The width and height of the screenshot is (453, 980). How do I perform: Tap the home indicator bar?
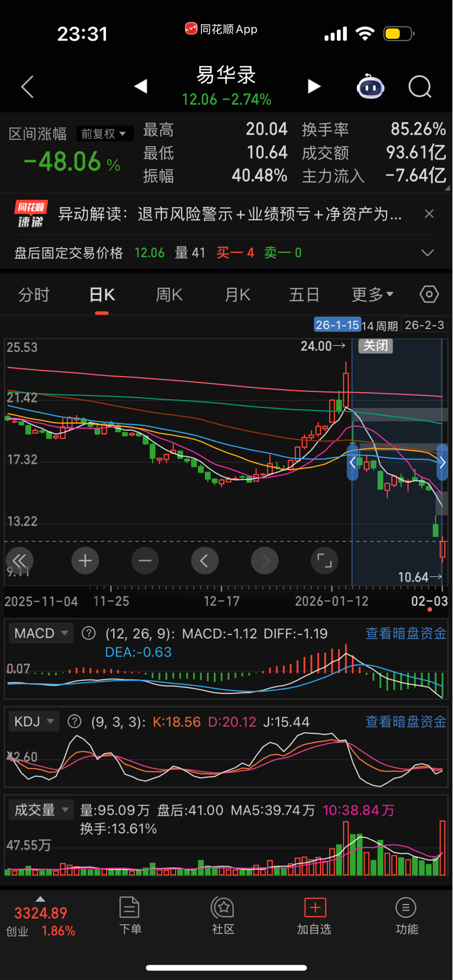(x=226, y=967)
